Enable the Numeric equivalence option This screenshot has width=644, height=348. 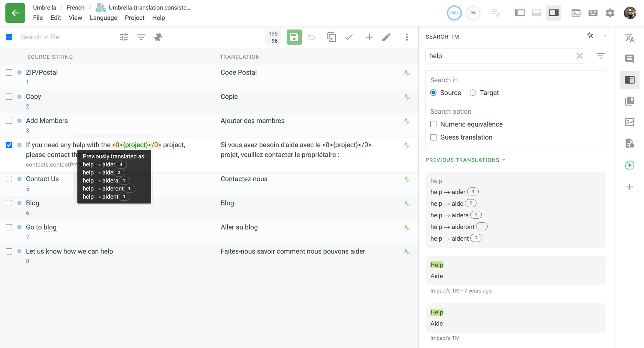[434, 124]
